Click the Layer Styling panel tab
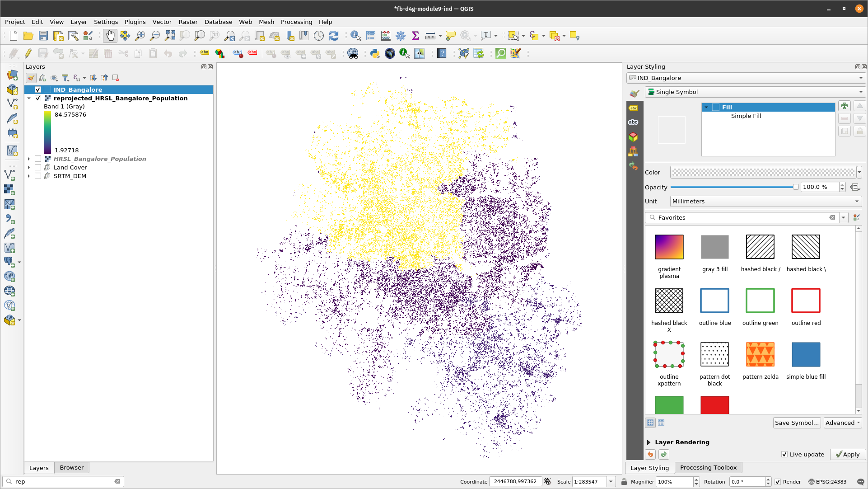The image size is (868, 489). (x=649, y=467)
